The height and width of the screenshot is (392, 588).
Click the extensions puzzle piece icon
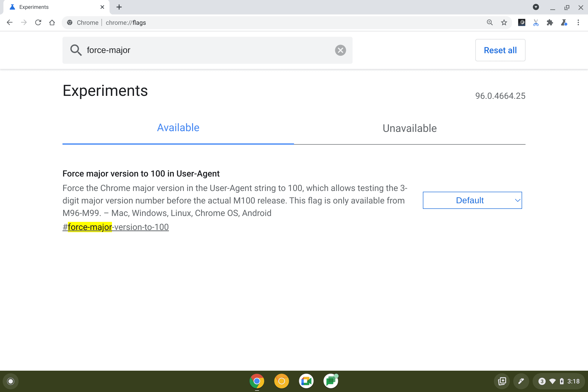[x=550, y=23]
